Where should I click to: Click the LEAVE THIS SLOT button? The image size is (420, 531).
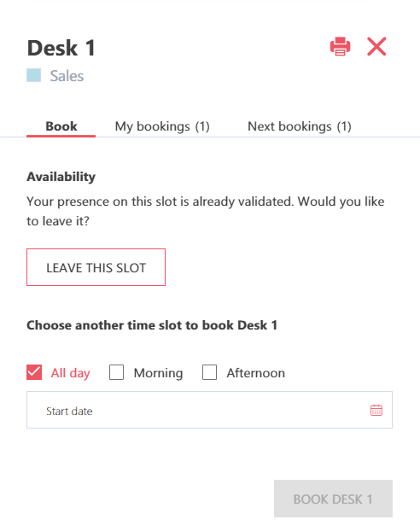coord(96,267)
